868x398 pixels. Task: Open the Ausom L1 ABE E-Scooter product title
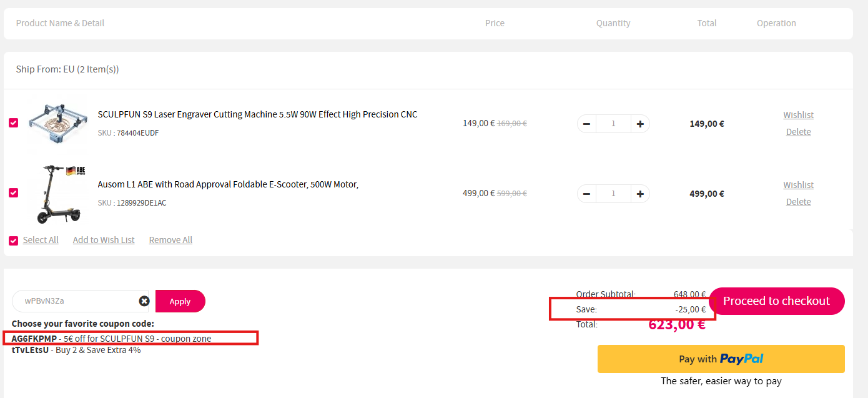(228, 184)
